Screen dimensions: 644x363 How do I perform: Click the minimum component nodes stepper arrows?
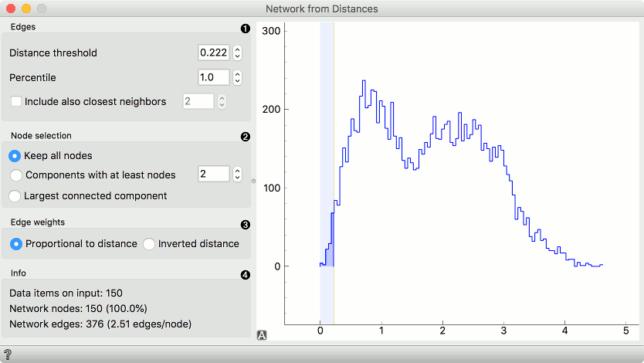pyautogui.click(x=238, y=175)
